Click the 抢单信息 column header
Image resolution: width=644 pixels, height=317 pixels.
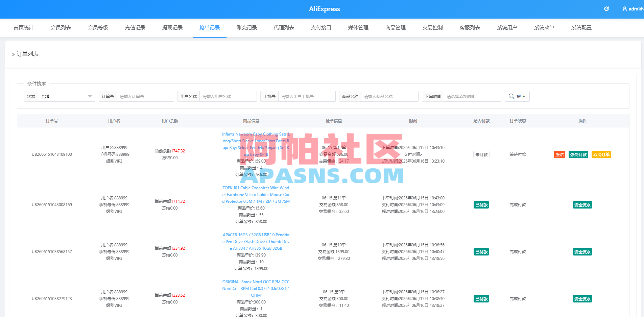(334, 121)
